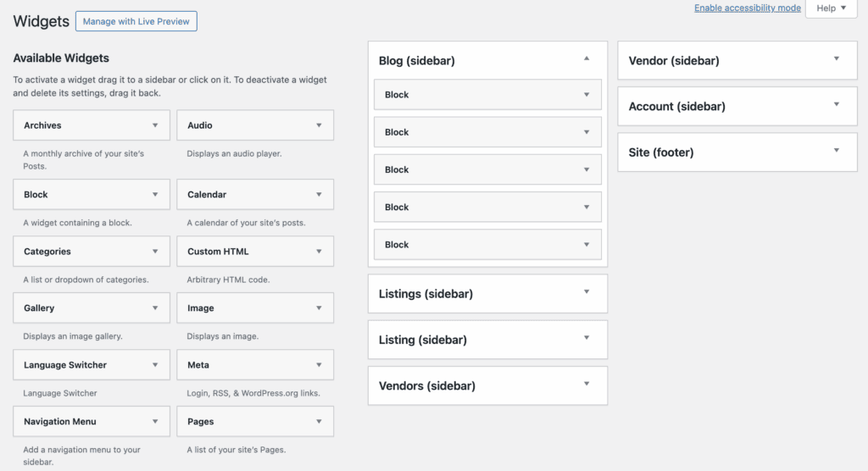868x471 pixels.
Task: Expand the Vendor (sidebar) arrow
Action: point(837,58)
